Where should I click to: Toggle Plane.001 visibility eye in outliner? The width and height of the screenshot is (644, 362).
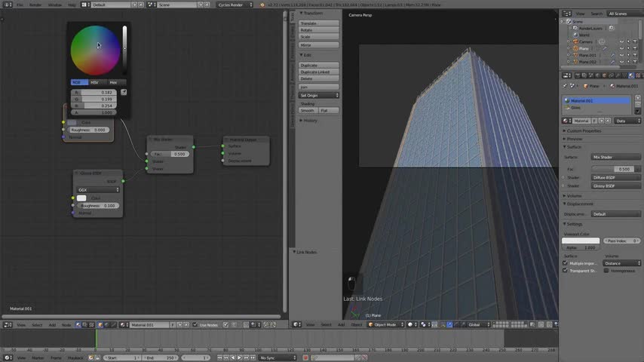tap(621, 55)
